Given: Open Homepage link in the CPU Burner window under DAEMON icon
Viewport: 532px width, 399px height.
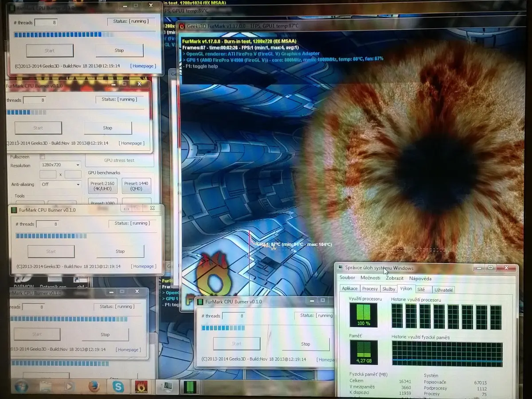Looking at the screenshot, I should (x=129, y=349).
